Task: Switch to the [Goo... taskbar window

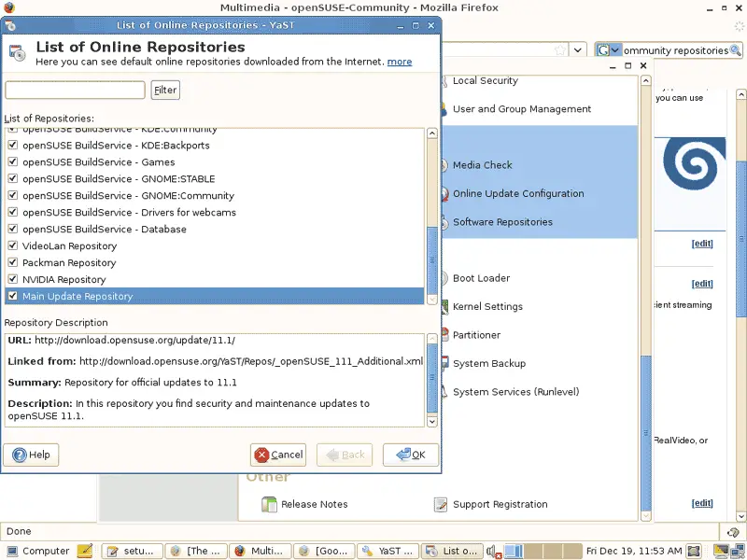Action: tap(324, 551)
